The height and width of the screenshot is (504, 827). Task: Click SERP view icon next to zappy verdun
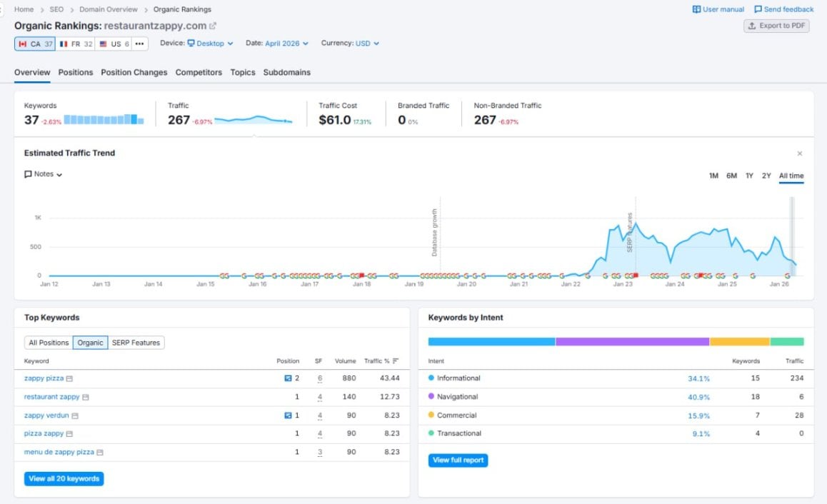pyautogui.click(x=75, y=416)
